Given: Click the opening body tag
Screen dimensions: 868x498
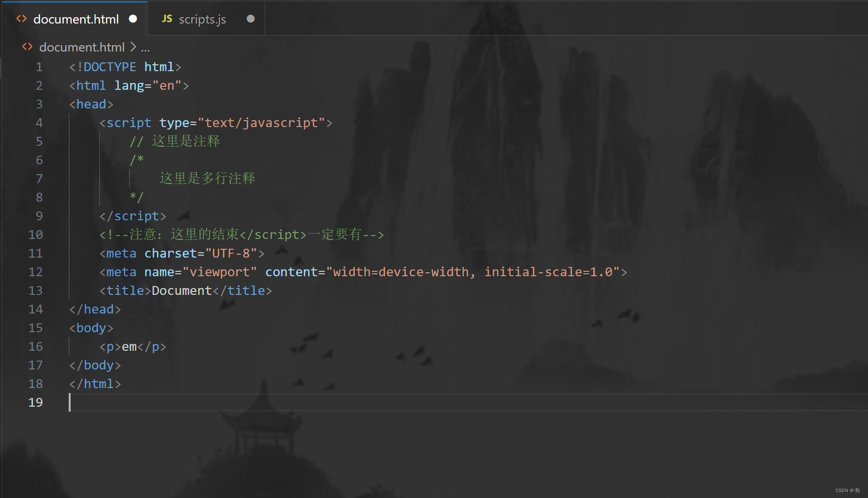Looking at the screenshot, I should 91,328.
